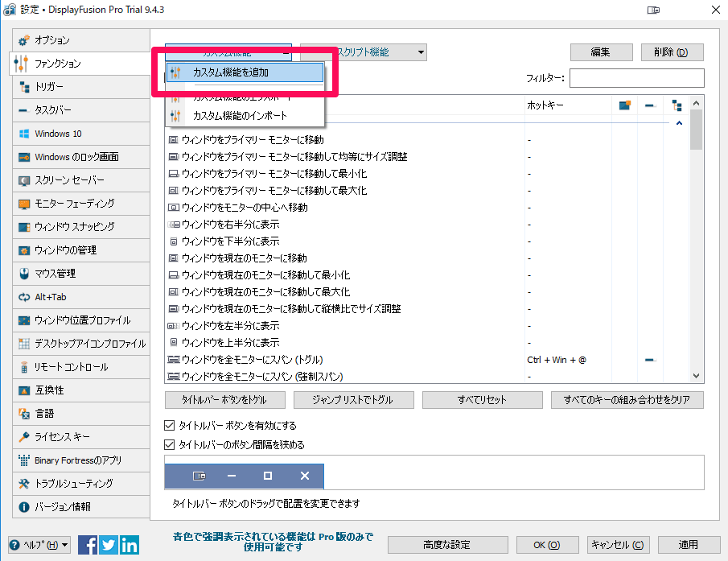Collapse the function group chevron
The image size is (728, 561).
click(x=679, y=123)
